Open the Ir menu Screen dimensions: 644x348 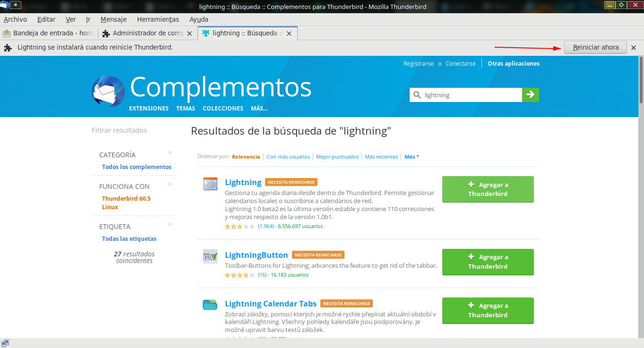pyautogui.click(x=88, y=19)
